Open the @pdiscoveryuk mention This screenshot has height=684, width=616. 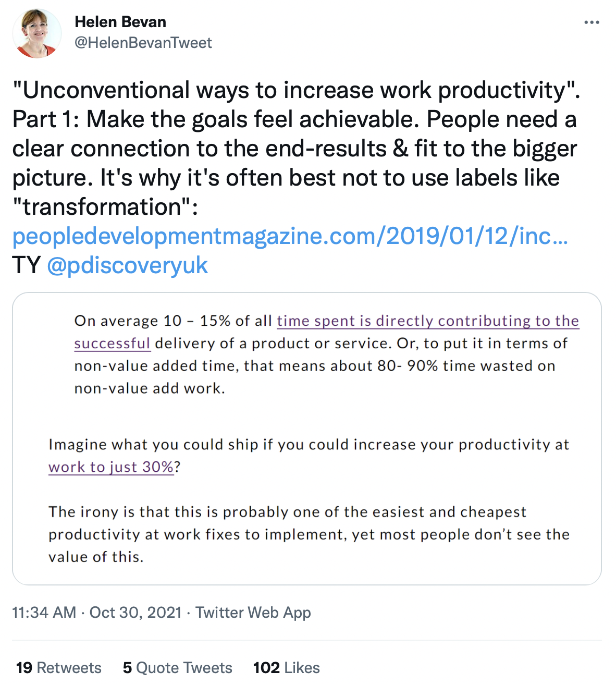tap(128, 265)
